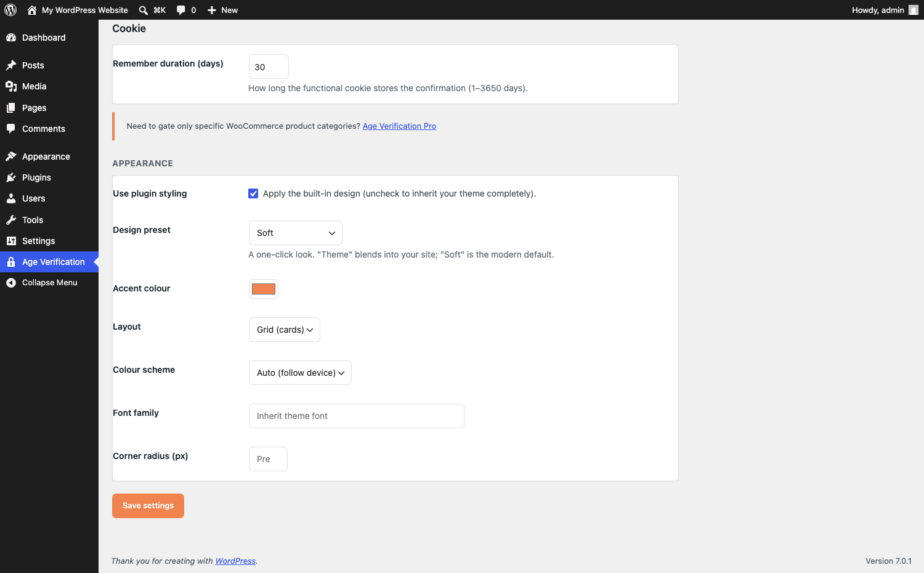Open Users menu item

pyautogui.click(x=49, y=198)
